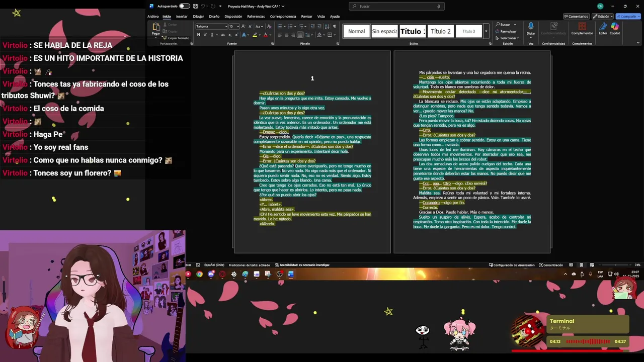Click the decrease font size icon
The width and height of the screenshot is (644, 362).
click(250, 26)
